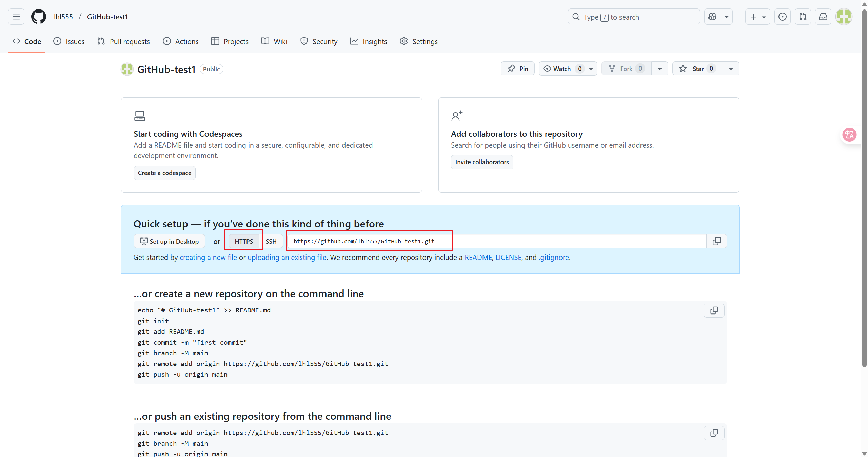
Task: Click the 'git push -u origin main' line under create
Action: (x=182, y=374)
